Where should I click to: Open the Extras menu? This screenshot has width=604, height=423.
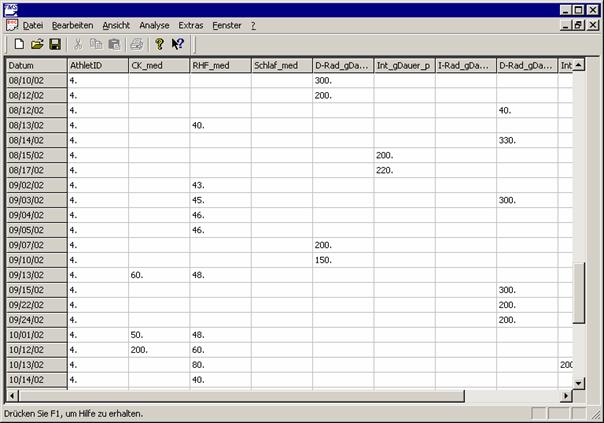click(x=191, y=25)
